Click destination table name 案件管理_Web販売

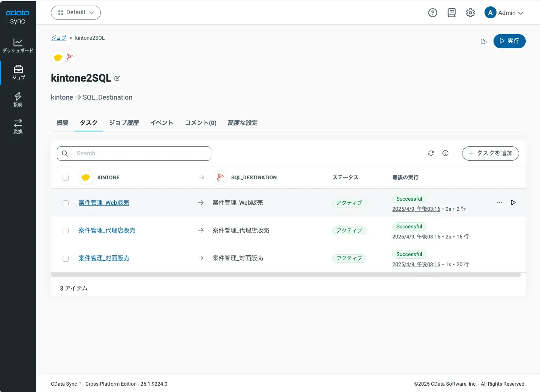click(x=238, y=203)
